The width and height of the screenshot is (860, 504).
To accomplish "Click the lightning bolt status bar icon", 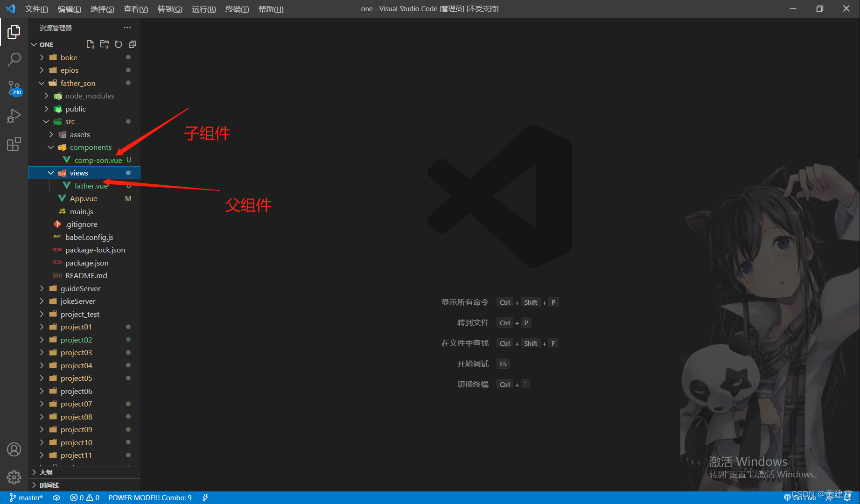I will [205, 497].
